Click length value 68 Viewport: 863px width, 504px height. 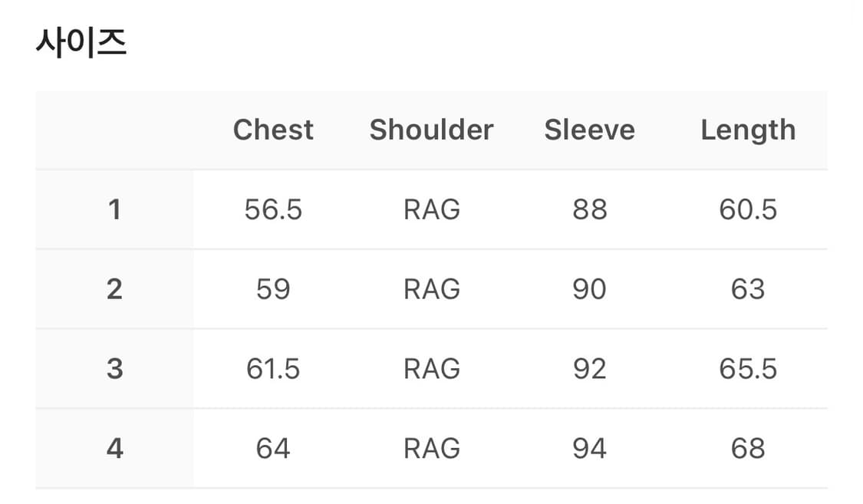pyautogui.click(x=748, y=448)
